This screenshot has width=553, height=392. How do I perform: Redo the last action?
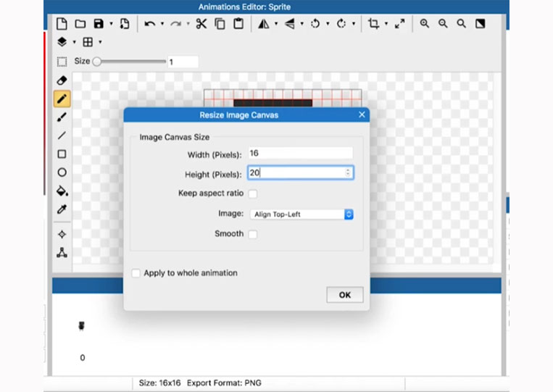(175, 24)
